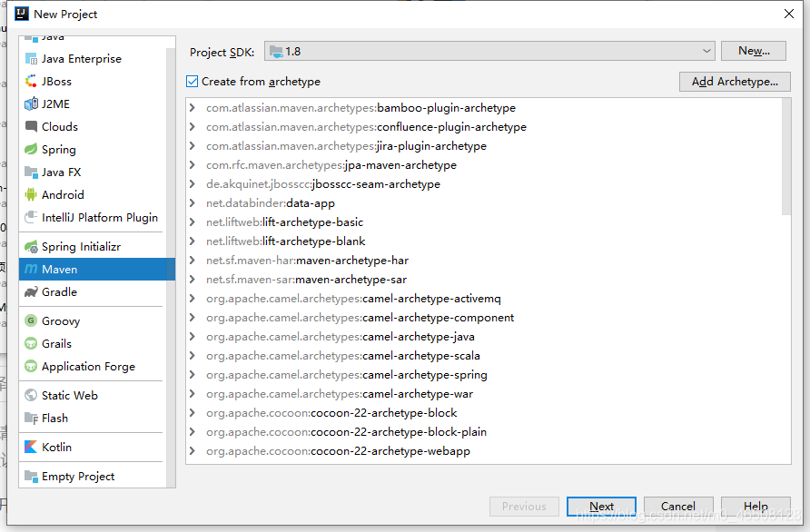Choose the Kotlin icon
This screenshot has width=810, height=532.
[x=31, y=448]
